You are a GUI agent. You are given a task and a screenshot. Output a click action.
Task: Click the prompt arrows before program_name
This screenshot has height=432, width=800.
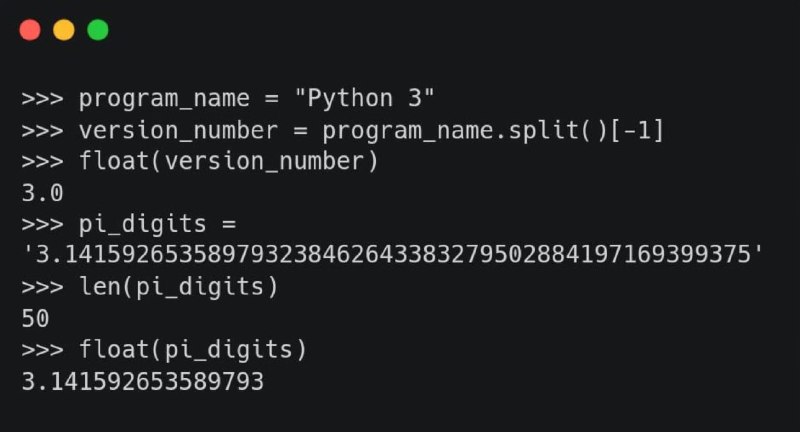pyautogui.click(x=42, y=98)
